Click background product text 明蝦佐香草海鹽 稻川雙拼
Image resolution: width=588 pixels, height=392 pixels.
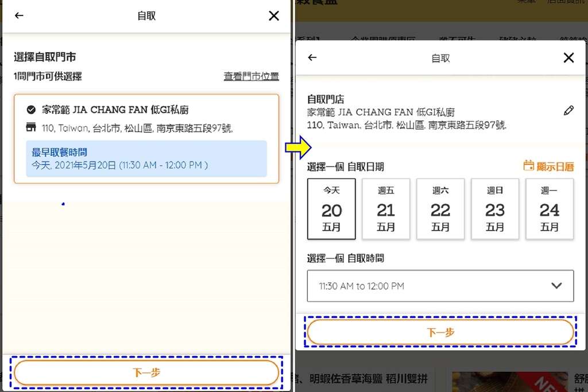tap(369, 378)
